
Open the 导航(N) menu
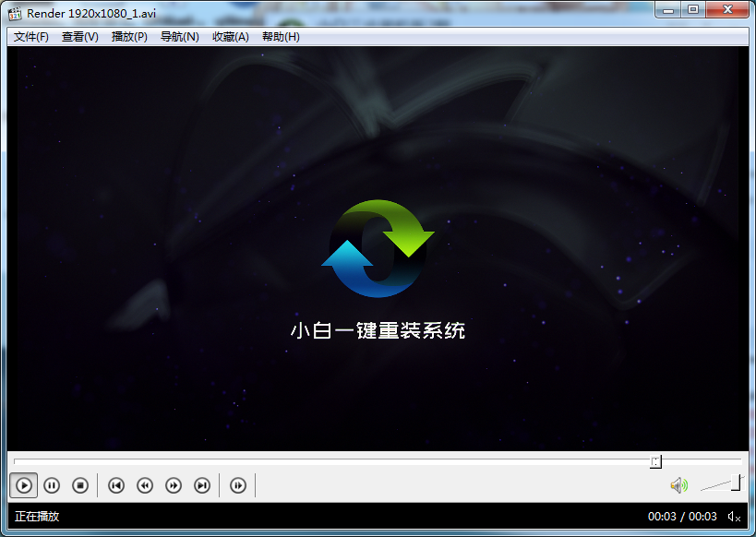(x=179, y=37)
